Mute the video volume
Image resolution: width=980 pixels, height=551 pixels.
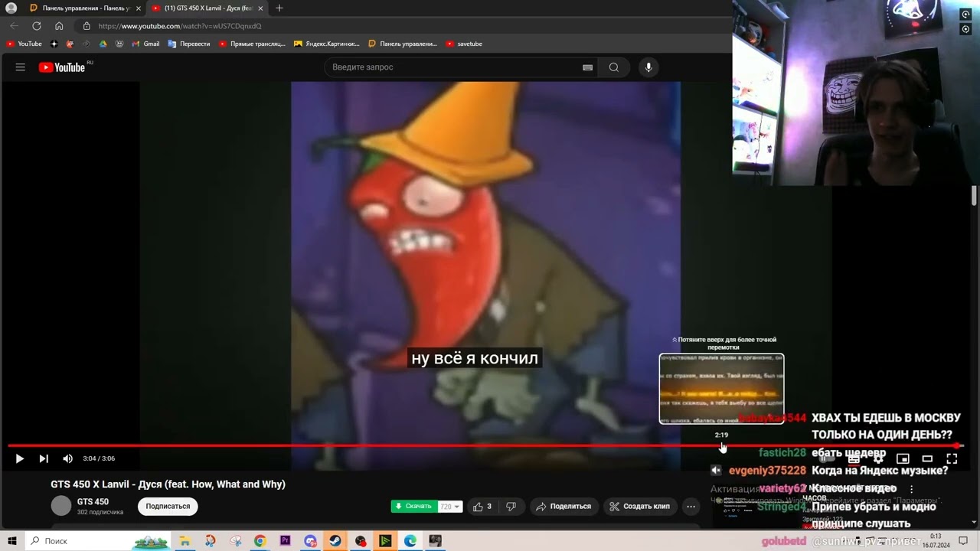point(67,458)
